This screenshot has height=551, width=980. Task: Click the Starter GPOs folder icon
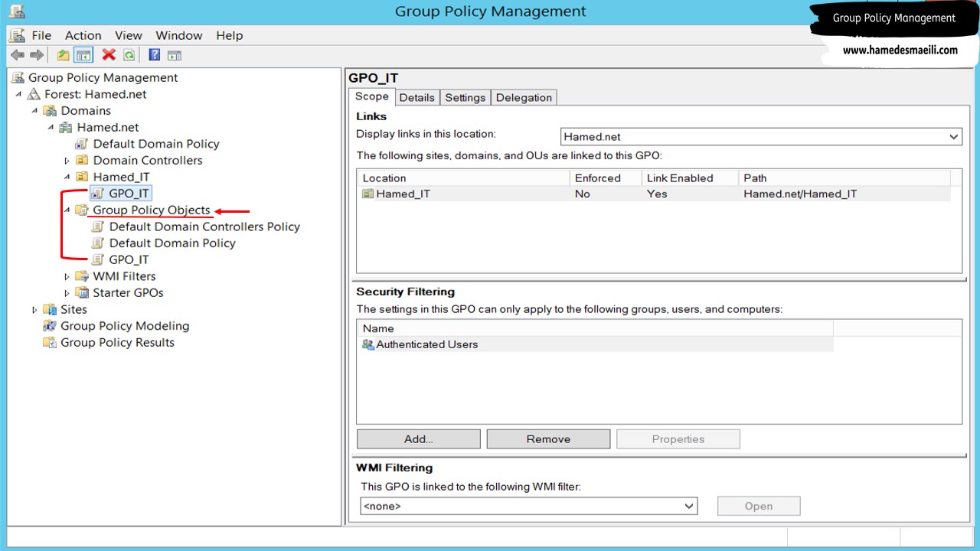point(82,293)
